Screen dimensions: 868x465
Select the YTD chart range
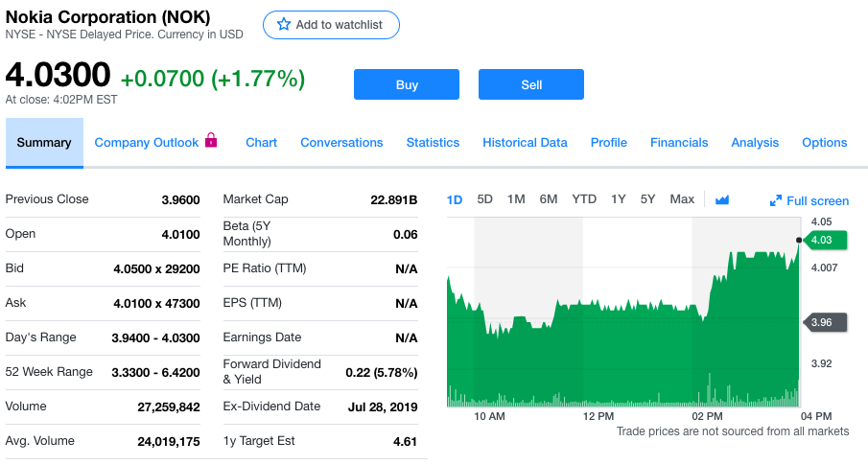pyautogui.click(x=584, y=199)
